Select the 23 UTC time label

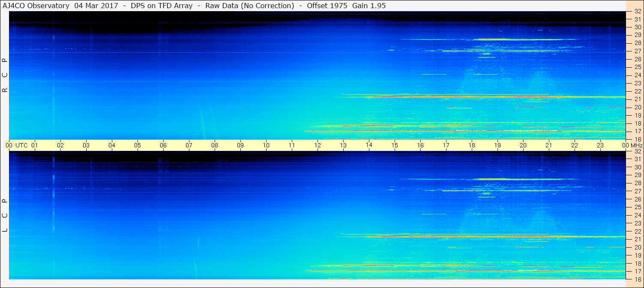[x=600, y=145]
